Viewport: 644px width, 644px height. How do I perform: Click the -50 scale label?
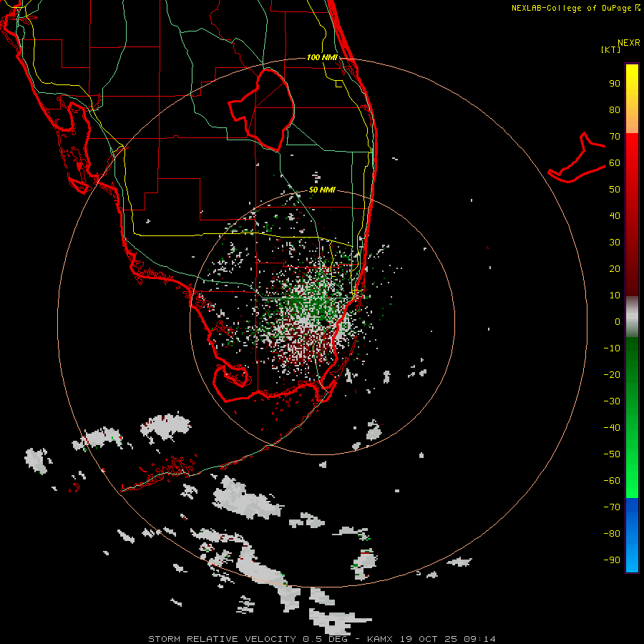612,454
